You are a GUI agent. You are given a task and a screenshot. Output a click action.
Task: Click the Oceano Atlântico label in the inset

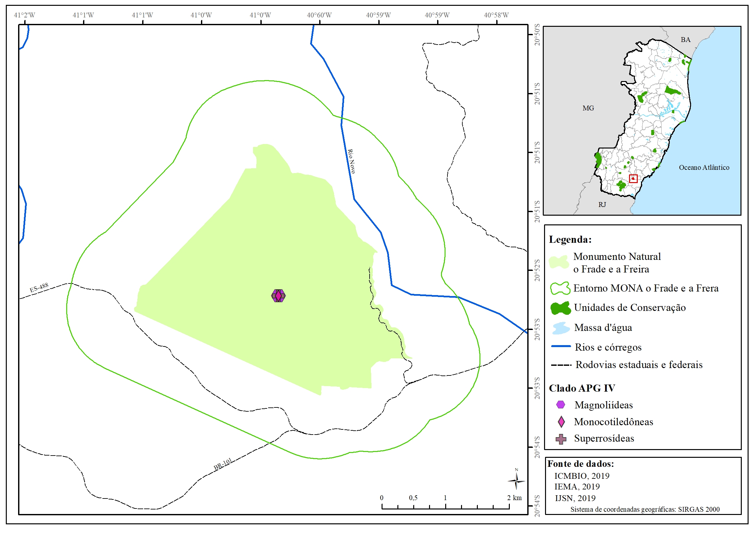pos(704,168)
